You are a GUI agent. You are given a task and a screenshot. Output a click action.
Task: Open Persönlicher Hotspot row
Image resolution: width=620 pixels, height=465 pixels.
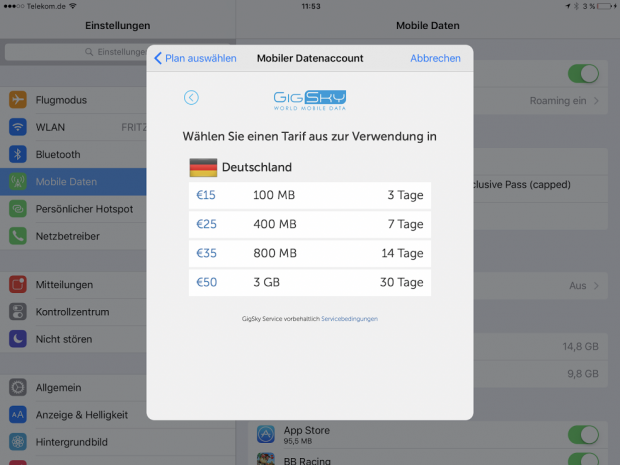(73, 209)
